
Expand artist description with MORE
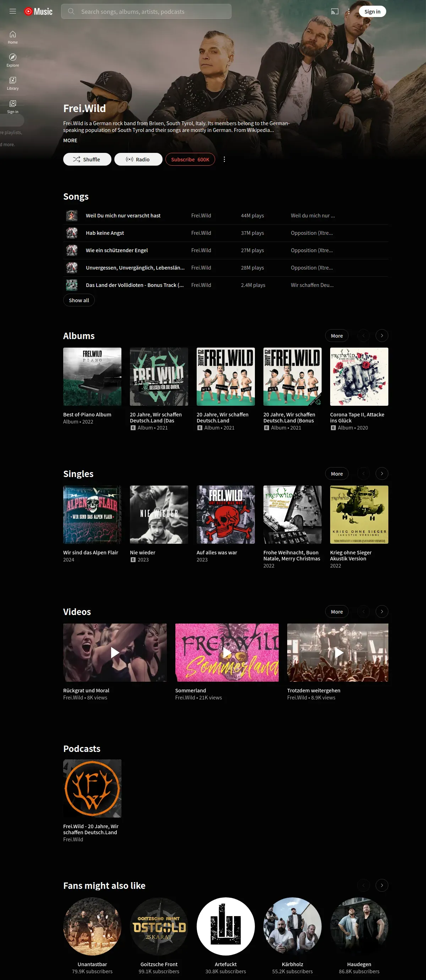pyautogui.click(x=70, y=140)
